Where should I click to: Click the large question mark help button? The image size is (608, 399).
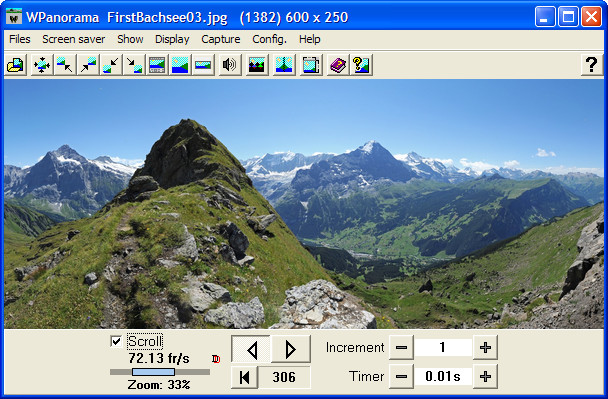click(591, 64)
